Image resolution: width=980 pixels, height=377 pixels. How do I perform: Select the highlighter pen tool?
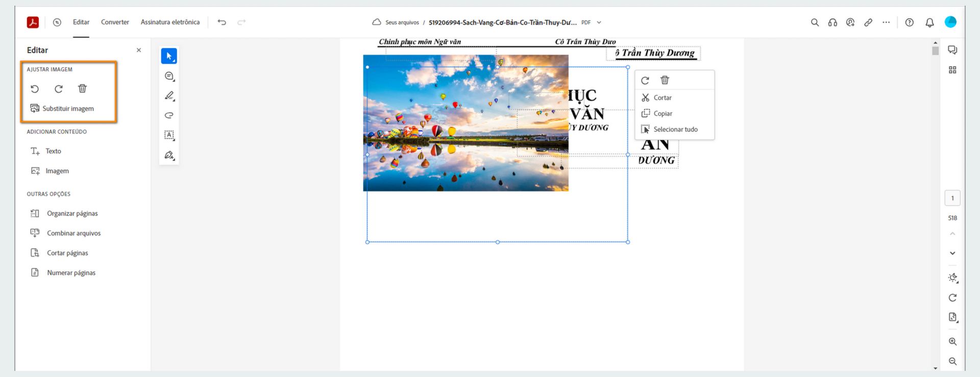(x=169, y=95)
